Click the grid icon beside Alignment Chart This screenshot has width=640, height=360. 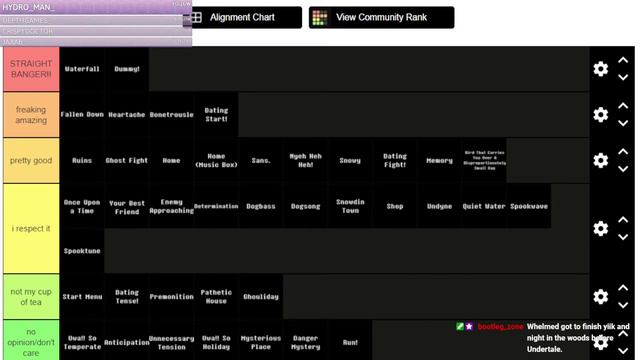pos(197,18)
